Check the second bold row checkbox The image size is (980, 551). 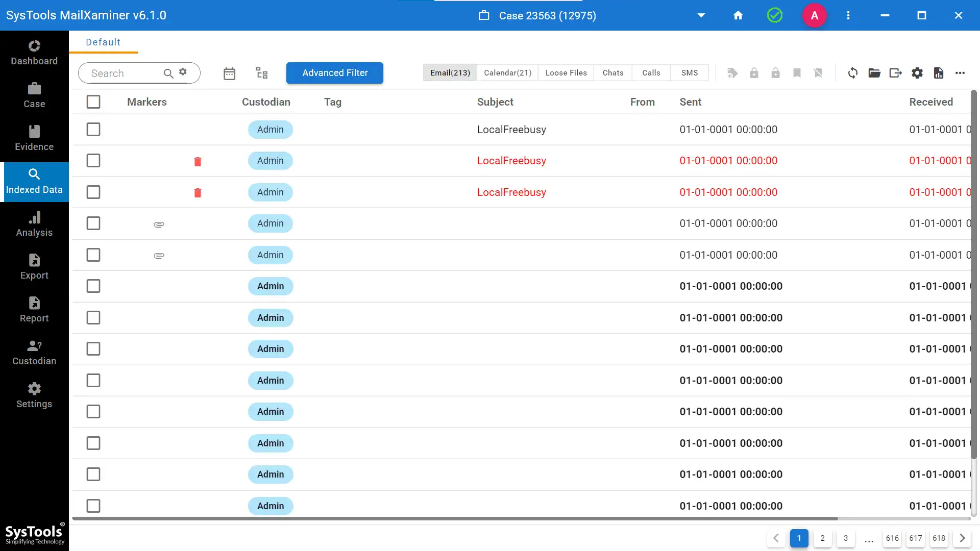coord(93,318)
